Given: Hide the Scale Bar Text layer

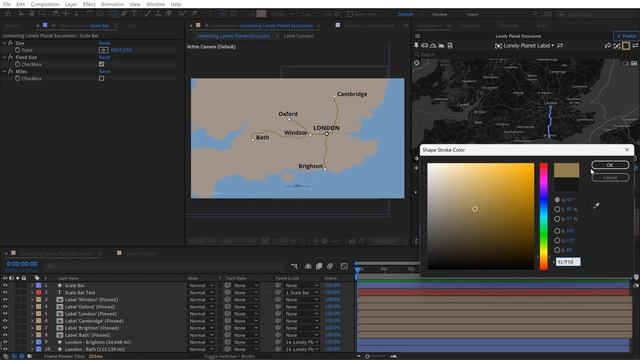Looking at the screenshot, I should 5,292.
